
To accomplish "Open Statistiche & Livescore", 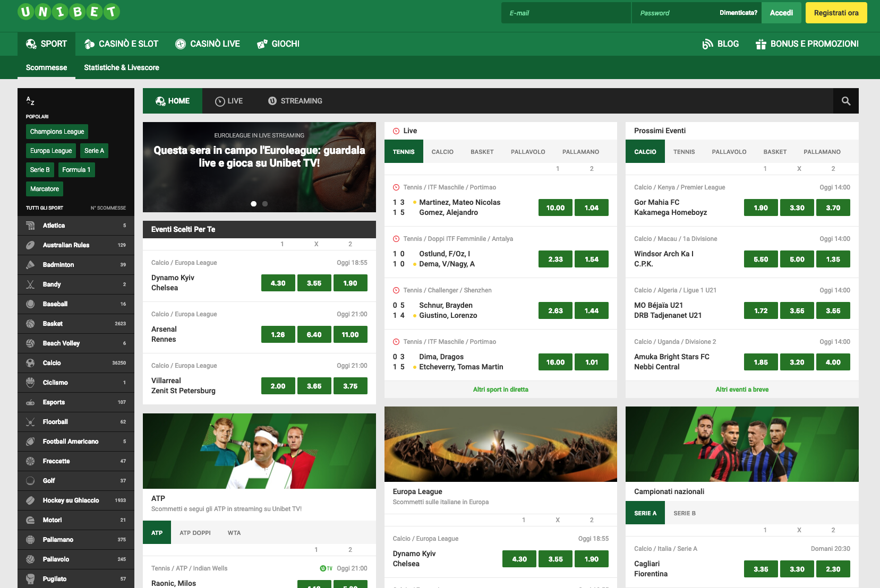I will click(121, 67).
